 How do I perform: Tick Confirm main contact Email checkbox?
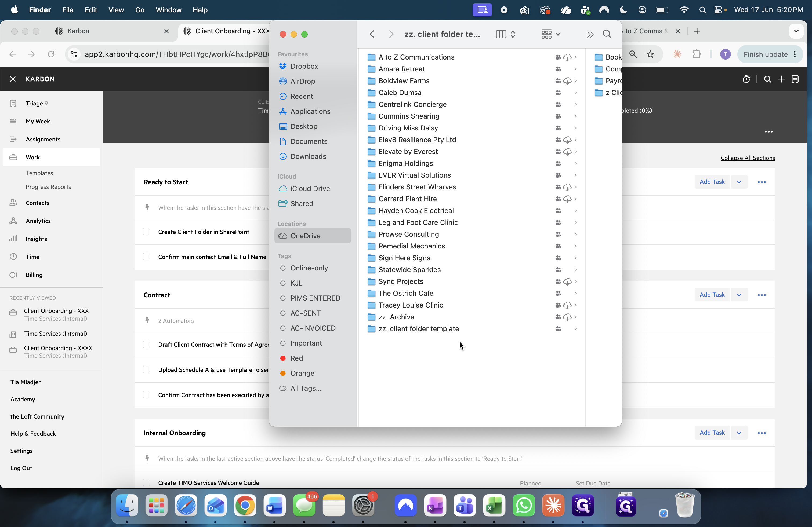(147, 257)
